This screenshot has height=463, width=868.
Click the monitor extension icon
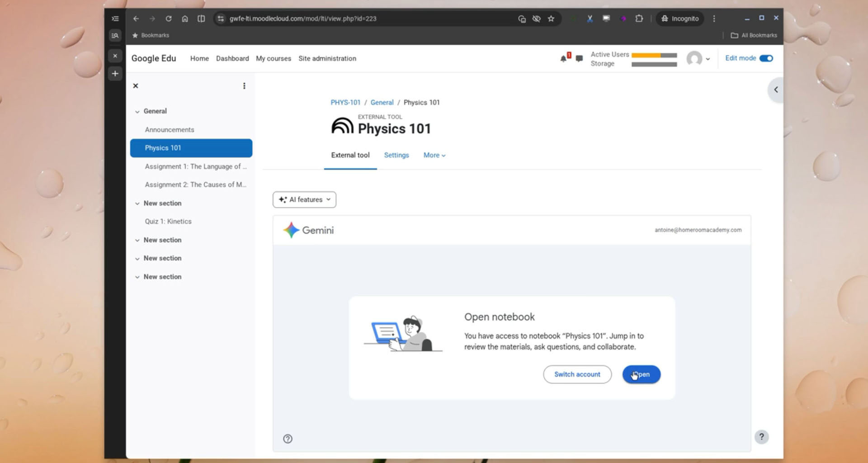(x=606, y=19)
